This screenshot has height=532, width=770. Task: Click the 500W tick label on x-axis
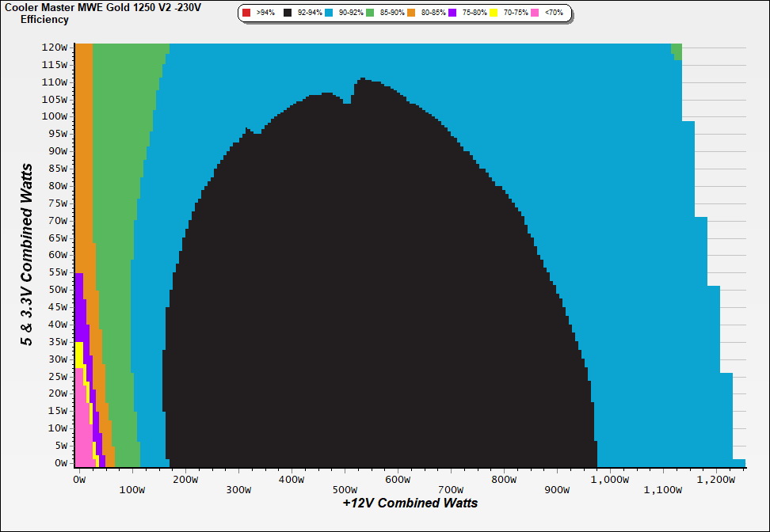tap(345, 480)
